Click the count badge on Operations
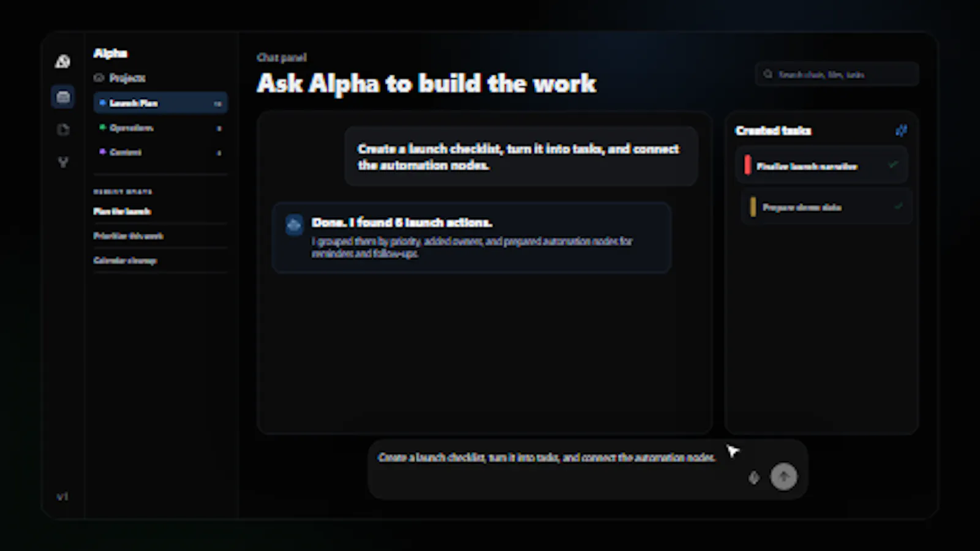The image size is (980, 551). (x=219, y=128)
